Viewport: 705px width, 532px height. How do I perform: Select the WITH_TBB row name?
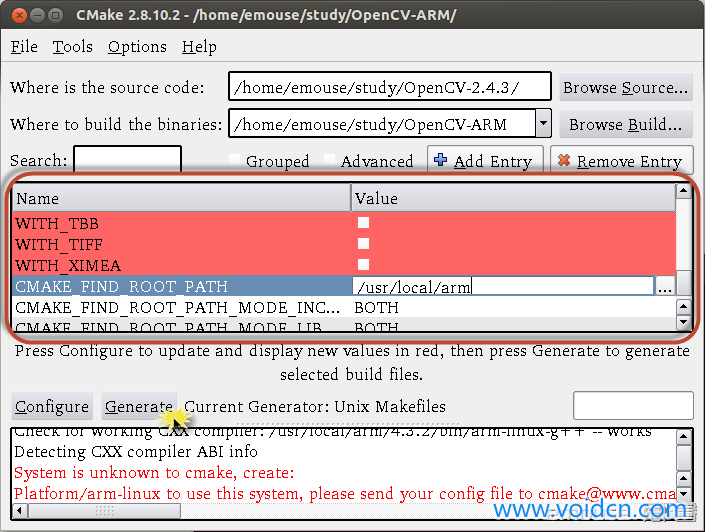[57, 224]
